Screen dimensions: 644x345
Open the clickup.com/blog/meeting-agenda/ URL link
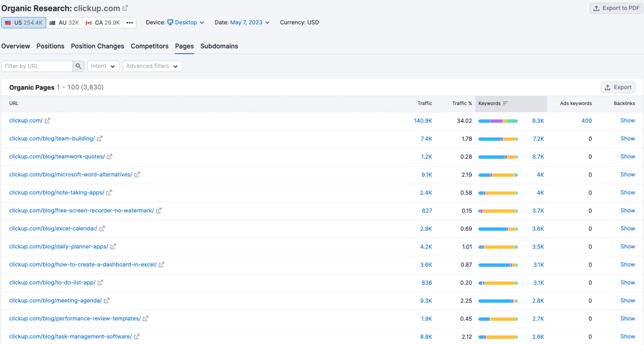tap(55, 301)
